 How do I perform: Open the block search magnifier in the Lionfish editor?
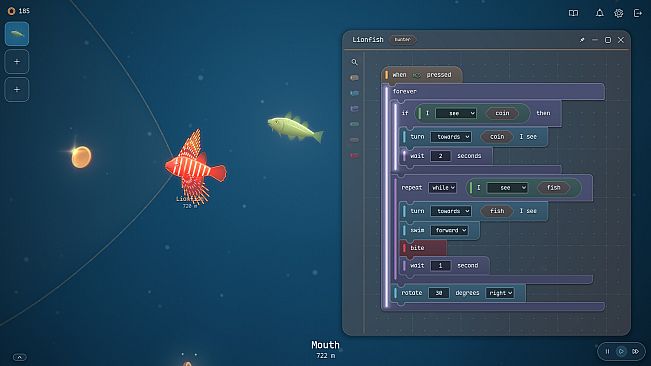pos(354,62)
